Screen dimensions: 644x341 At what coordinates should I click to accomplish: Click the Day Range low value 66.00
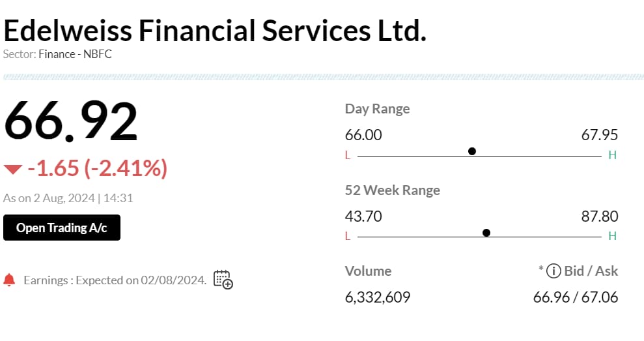coord(363,135)
